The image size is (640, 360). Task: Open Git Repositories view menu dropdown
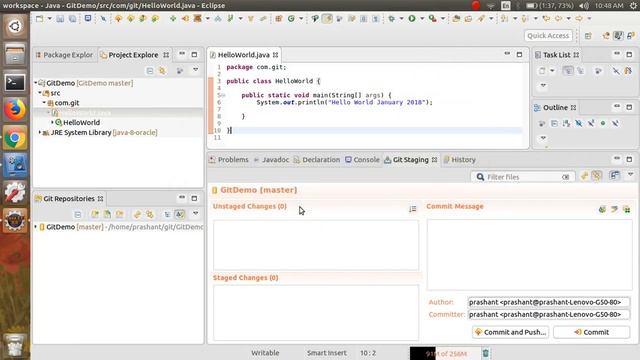tap(196, 213)
